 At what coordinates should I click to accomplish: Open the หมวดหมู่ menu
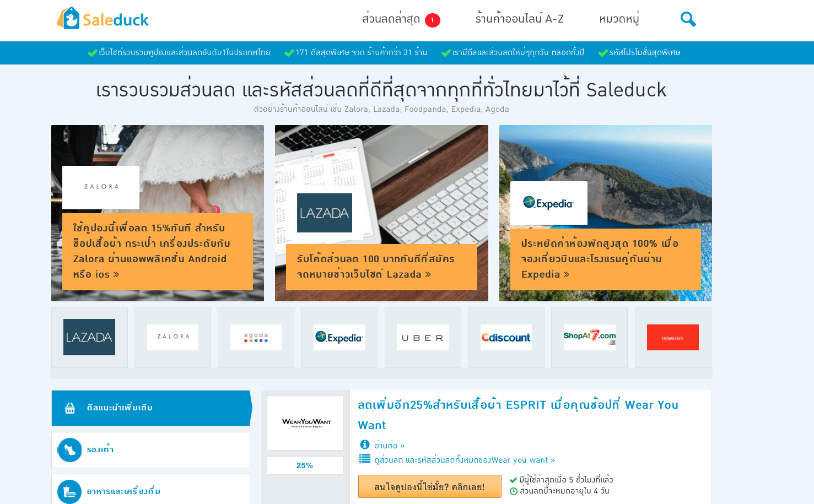click(x=619, y=19)
